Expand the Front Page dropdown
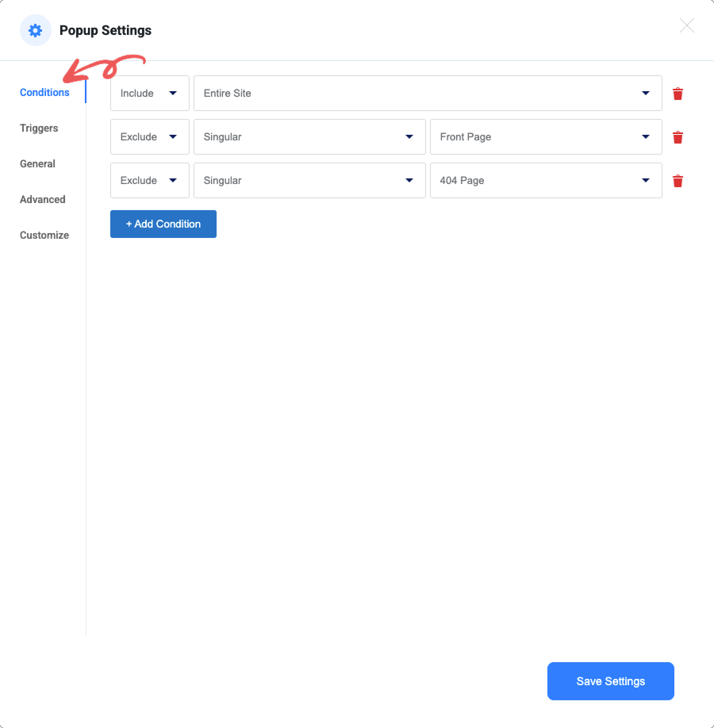Screen dimensions: 714x728 click(545, 137)
